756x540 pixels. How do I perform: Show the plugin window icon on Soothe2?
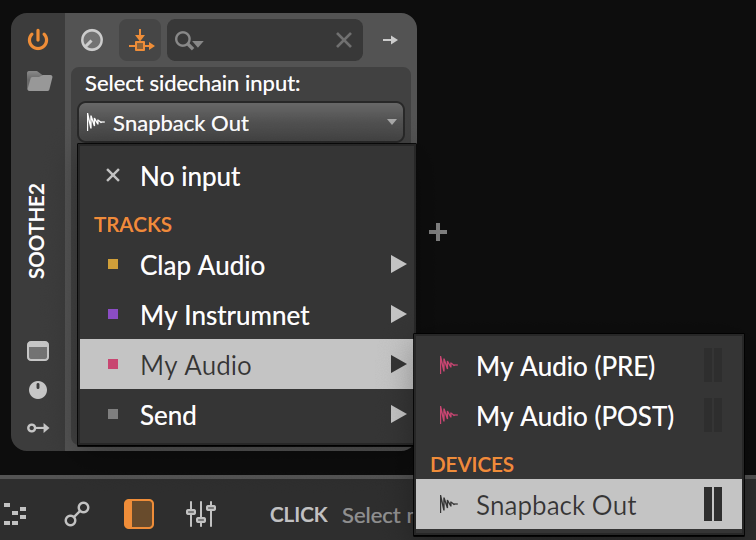pyautogui.click(x=37, y=351)
